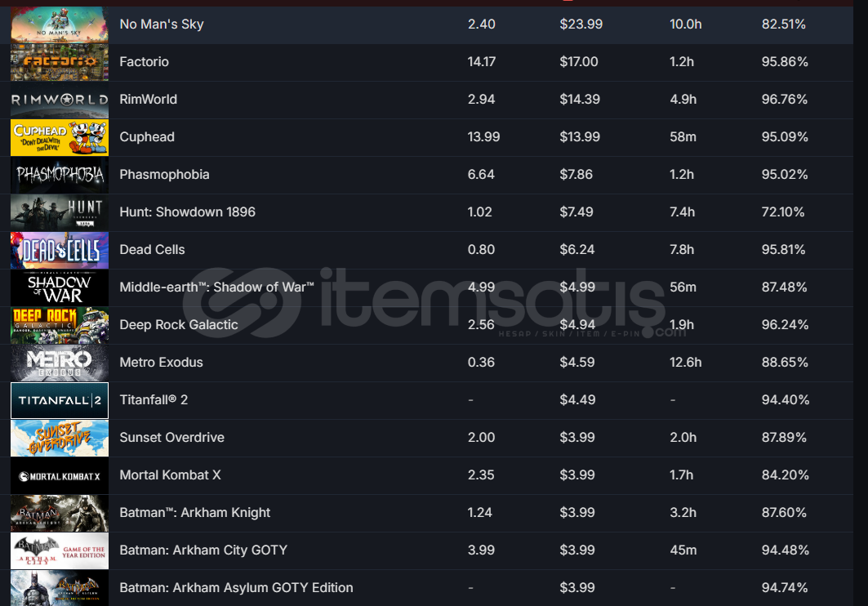
Task: Click the "Phasmophobia" game name
Action: [164, 175]
